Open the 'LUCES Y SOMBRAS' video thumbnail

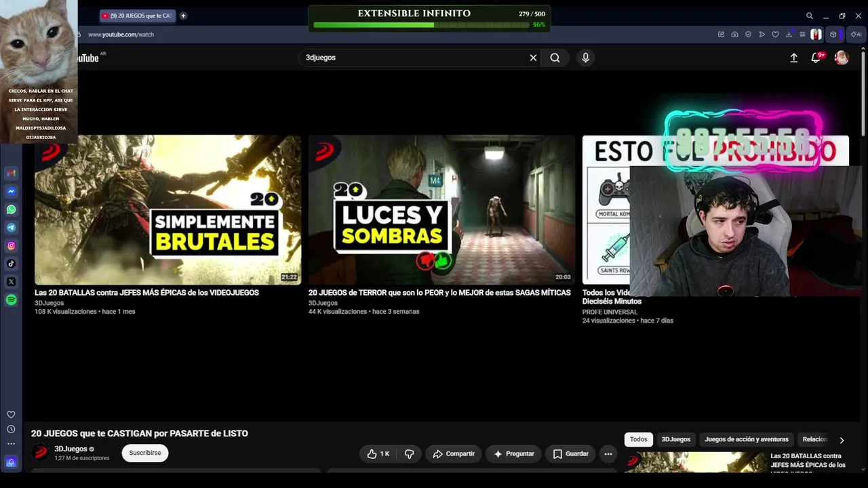click(441, 209)
